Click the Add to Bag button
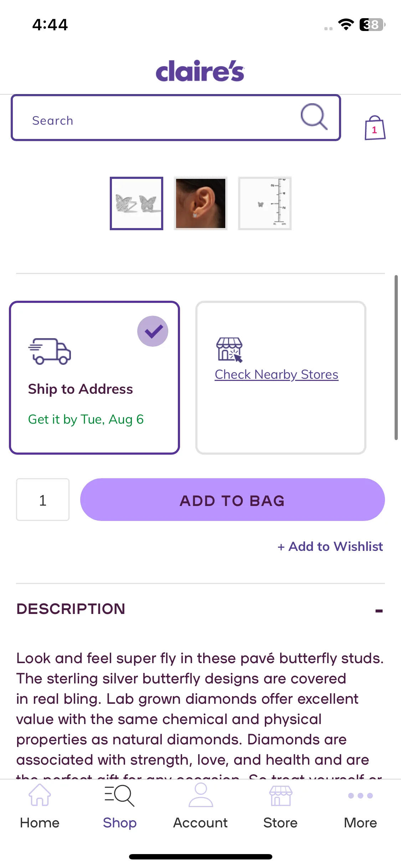Screen dimensions: 401x868 [232, 500]
